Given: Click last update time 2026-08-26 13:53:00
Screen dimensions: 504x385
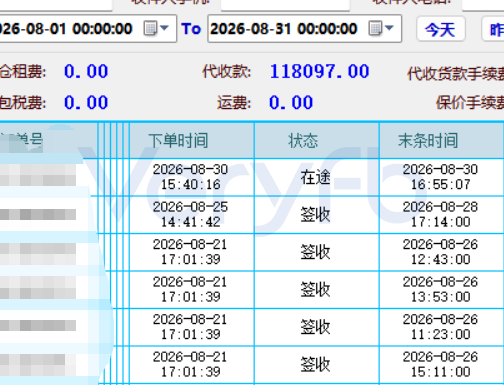Looking at the screenshot, I should [440, 289].
